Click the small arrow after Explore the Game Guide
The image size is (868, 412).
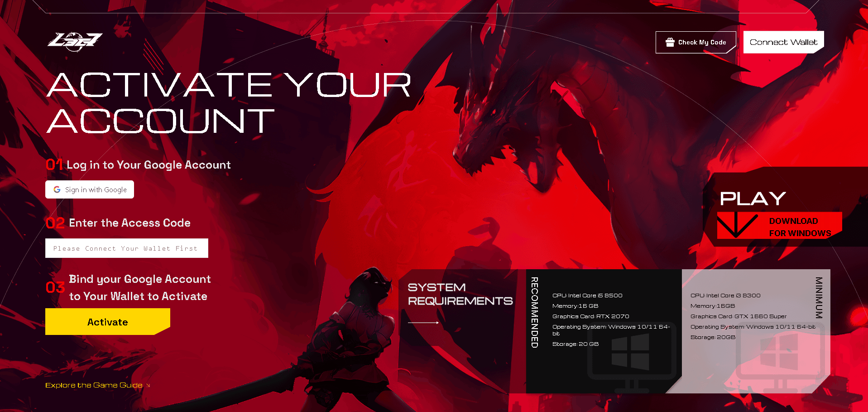click(148, 386)
